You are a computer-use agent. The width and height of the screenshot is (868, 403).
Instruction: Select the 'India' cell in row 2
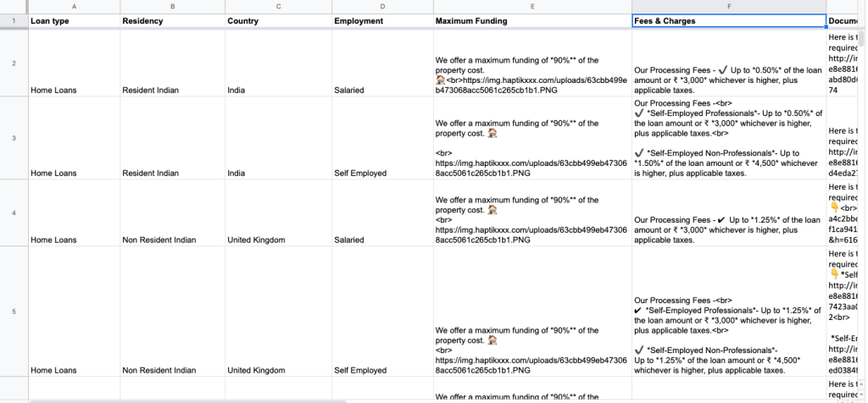pyautogui.click(x=278, y=90)
